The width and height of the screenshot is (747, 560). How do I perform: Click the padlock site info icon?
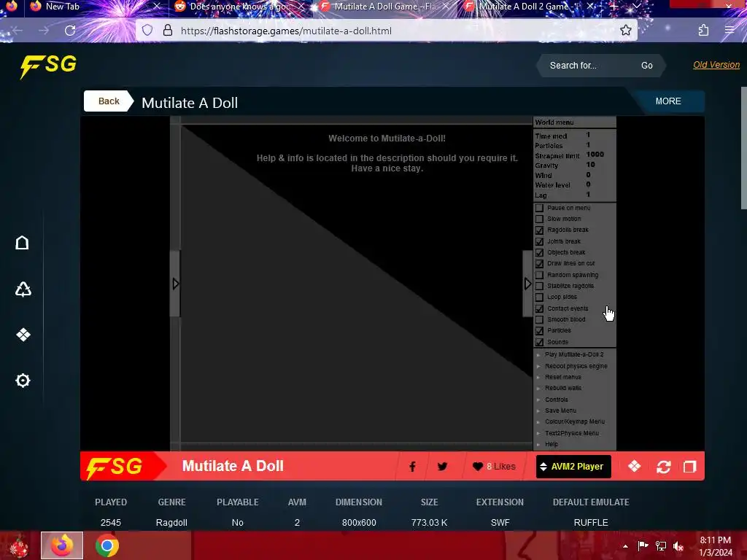[x=168, y=31]
